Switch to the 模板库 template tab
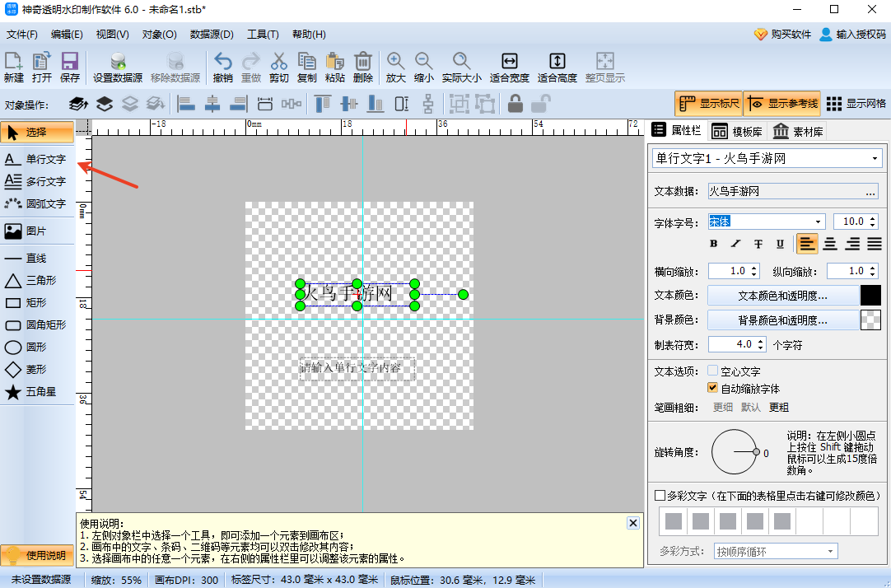The width and height of the screenshot is (891, 588). (x=738, y=131)
